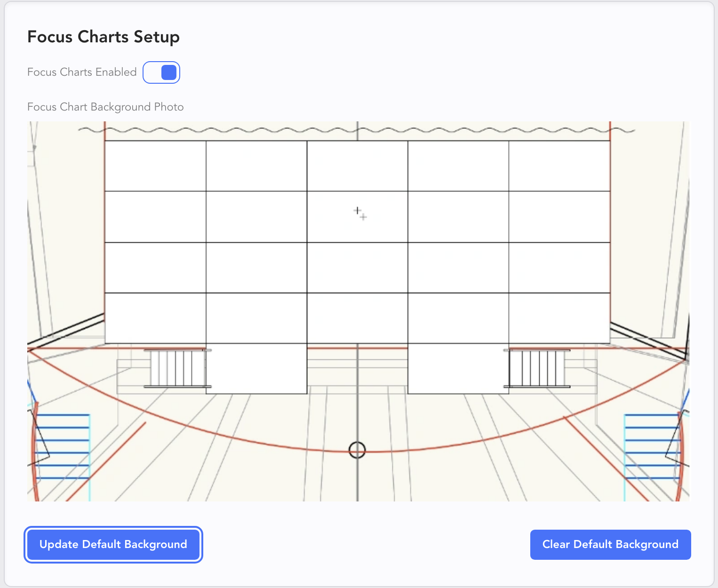This screenshot has height=588, width=718.
Task: Click the white box extending below the second column
Action: coord(256,368)
